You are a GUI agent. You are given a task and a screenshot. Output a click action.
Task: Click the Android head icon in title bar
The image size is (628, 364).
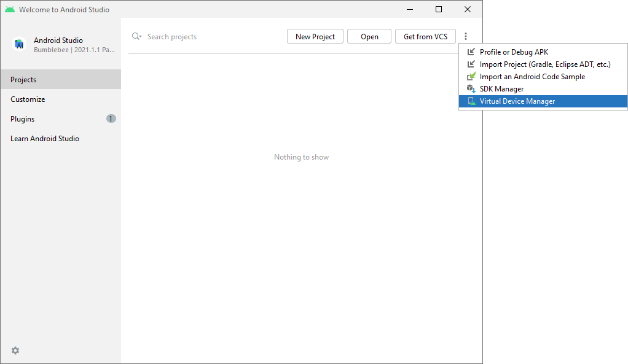point(10,10)
